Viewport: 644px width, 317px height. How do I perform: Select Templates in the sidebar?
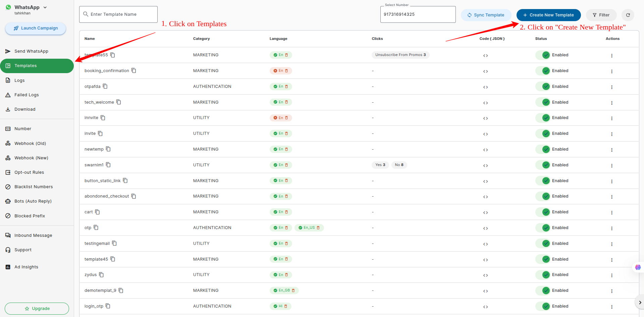point(37,66)
